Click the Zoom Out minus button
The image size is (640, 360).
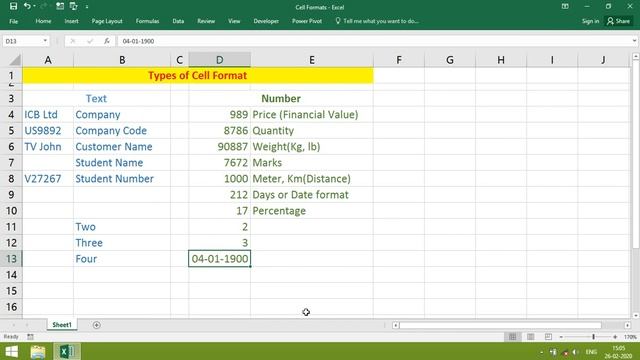coord(561,337)
